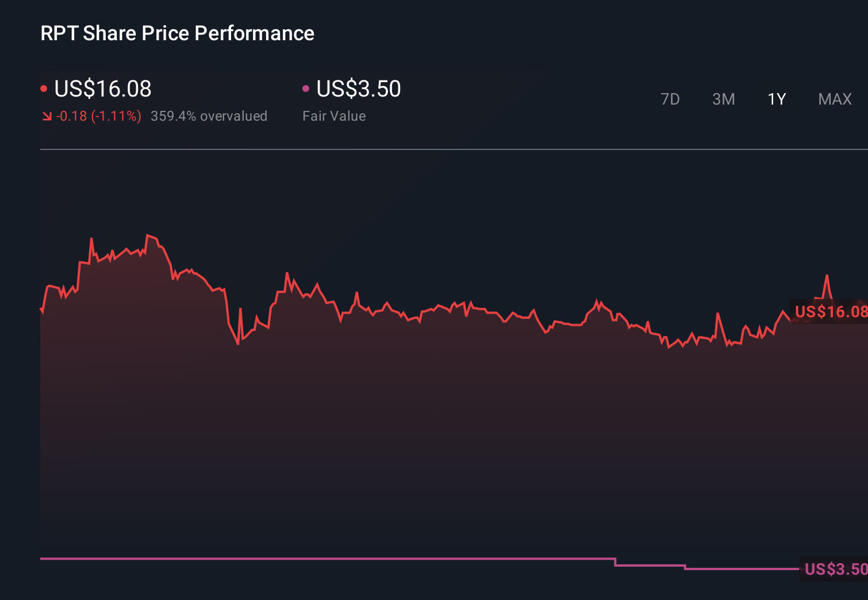The image size is (868, 600).
Task: Click the RPT Share Price Performance title
Action: [x=177, y=33]
